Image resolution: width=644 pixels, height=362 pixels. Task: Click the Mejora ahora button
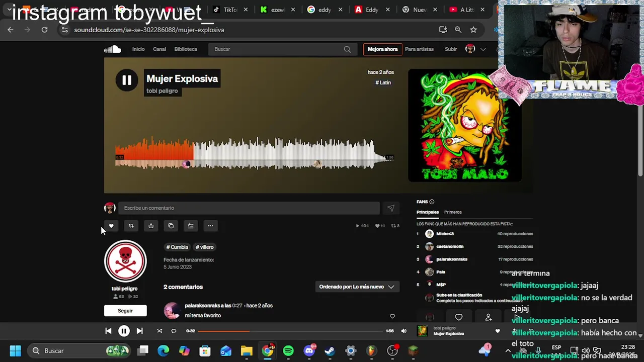point(382,49)
